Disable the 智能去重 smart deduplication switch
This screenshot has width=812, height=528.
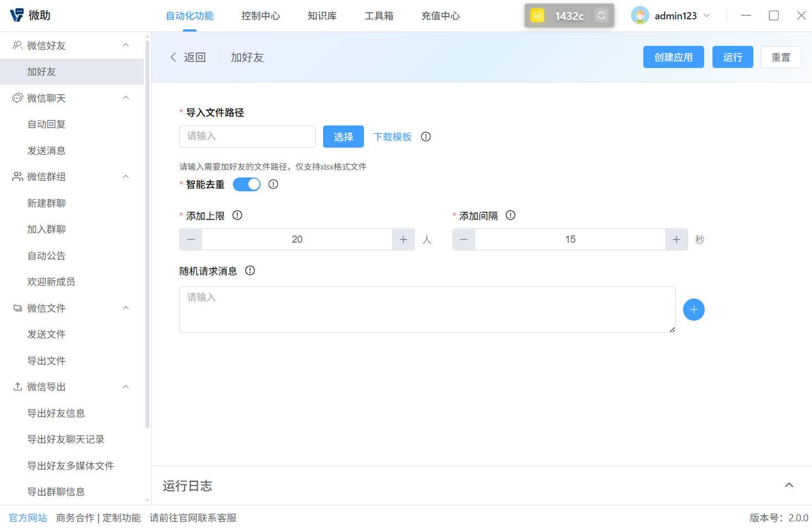point(246,184)
